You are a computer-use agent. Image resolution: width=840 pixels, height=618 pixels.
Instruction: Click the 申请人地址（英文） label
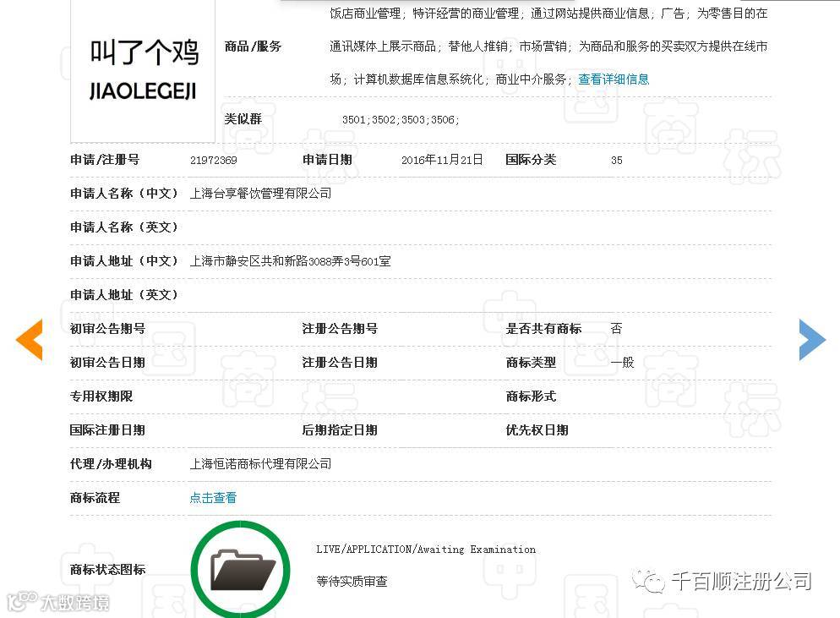pos(123,295)
